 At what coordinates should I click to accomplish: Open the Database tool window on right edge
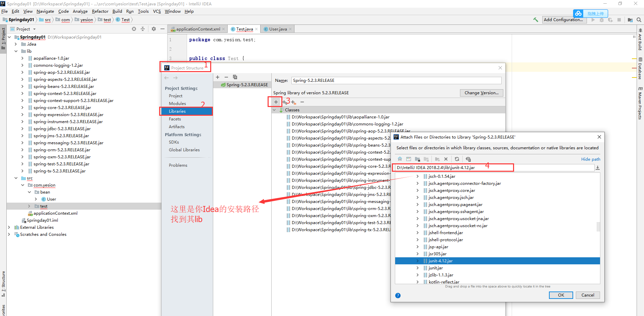(640, 68)
